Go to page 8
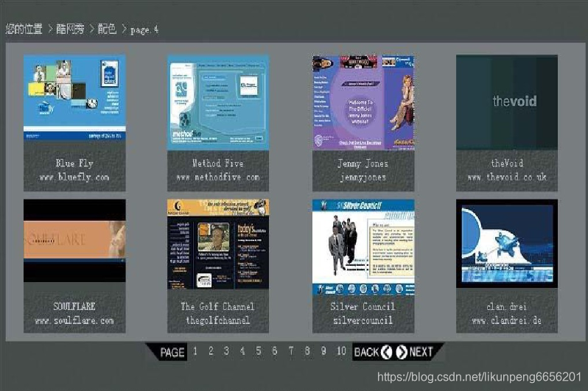The height and width of the screenshot is (391, 588). 307,351
